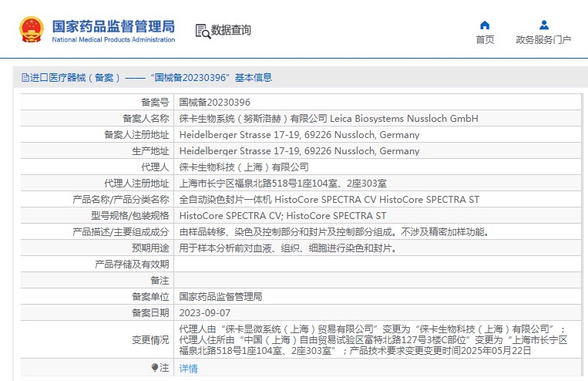This screenshot has height=381, width=588.
Task: Click National Medical Products Administration subtitle
Action: point(113,39)
